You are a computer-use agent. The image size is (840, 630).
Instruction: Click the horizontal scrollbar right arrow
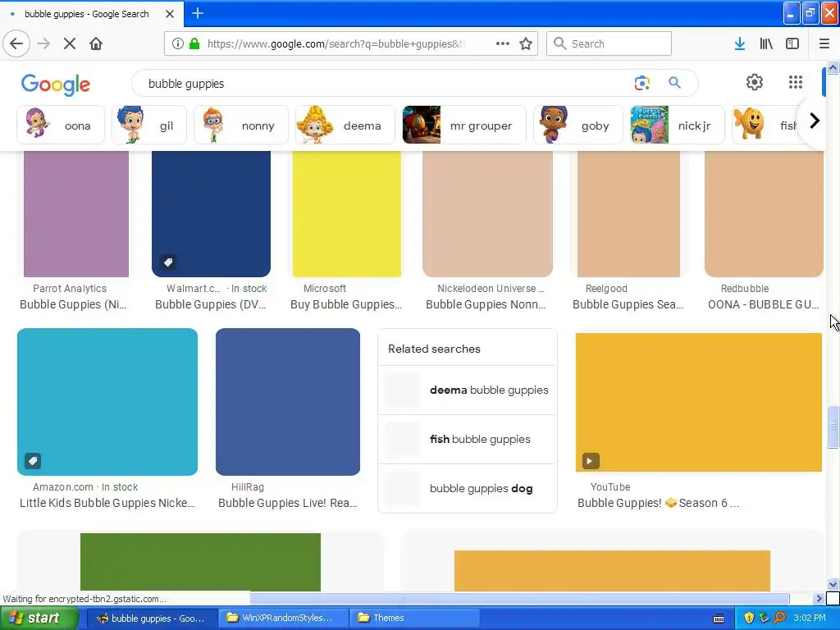[x=818, y=598]
